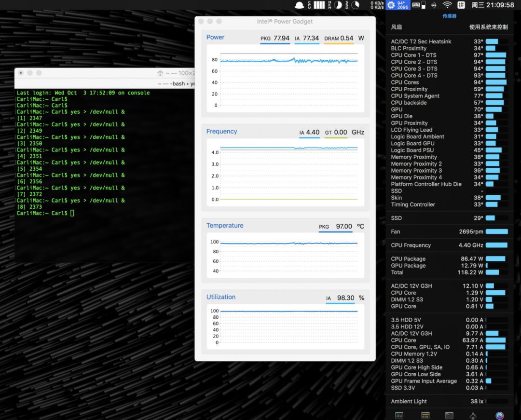Image resolution: width=521 pixels, height=420 pixels.
Task: Click the CPU Core 1 - DTS temperature bar
Action: click(495, 55)
